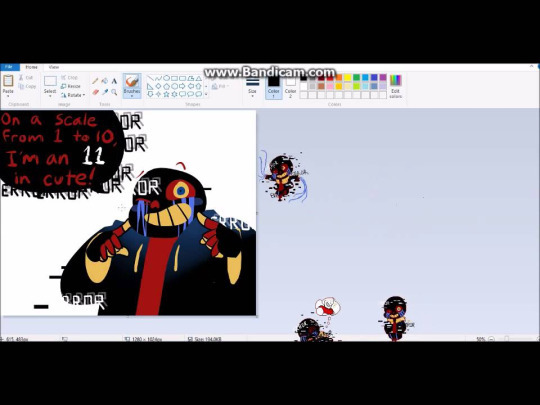This screenshot has width=540, height=405.
Task: Activate the Color 1 box
Action: coord(274,87)
